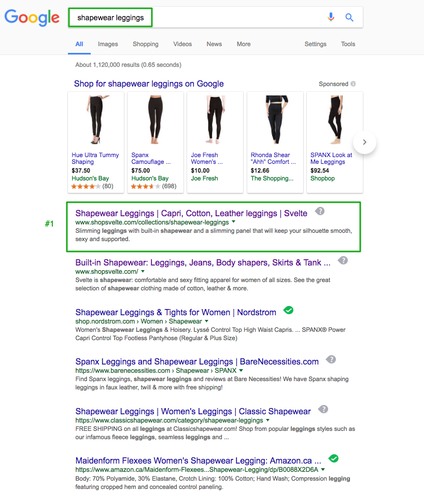Click the $12.66 Rhonda Shear price
The image size is (424, 504).
(x=260, y=171)
